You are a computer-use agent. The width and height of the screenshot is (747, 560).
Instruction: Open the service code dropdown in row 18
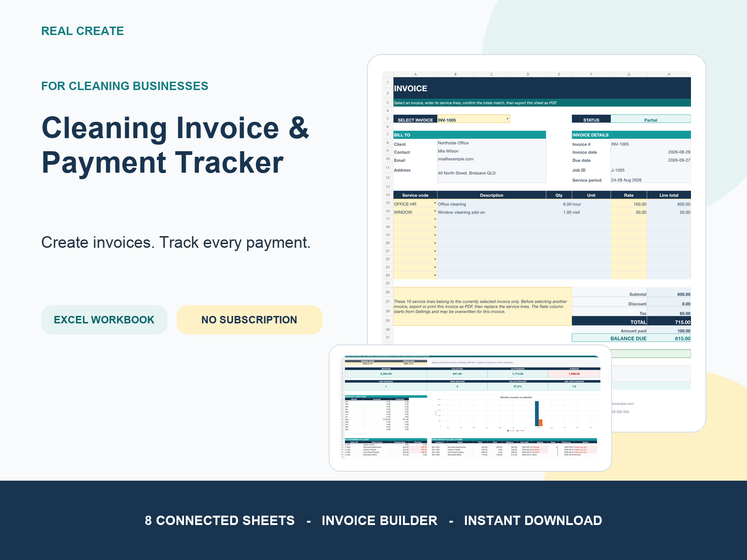coord(435,227)
